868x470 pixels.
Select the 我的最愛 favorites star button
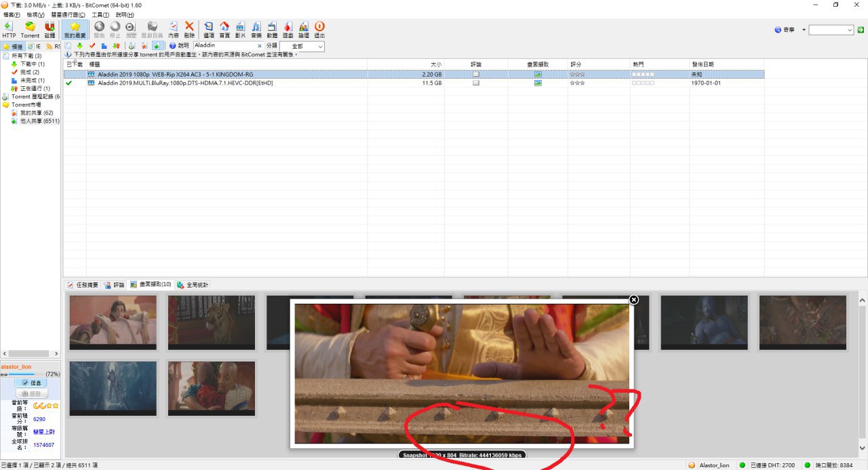pos(75,29)
